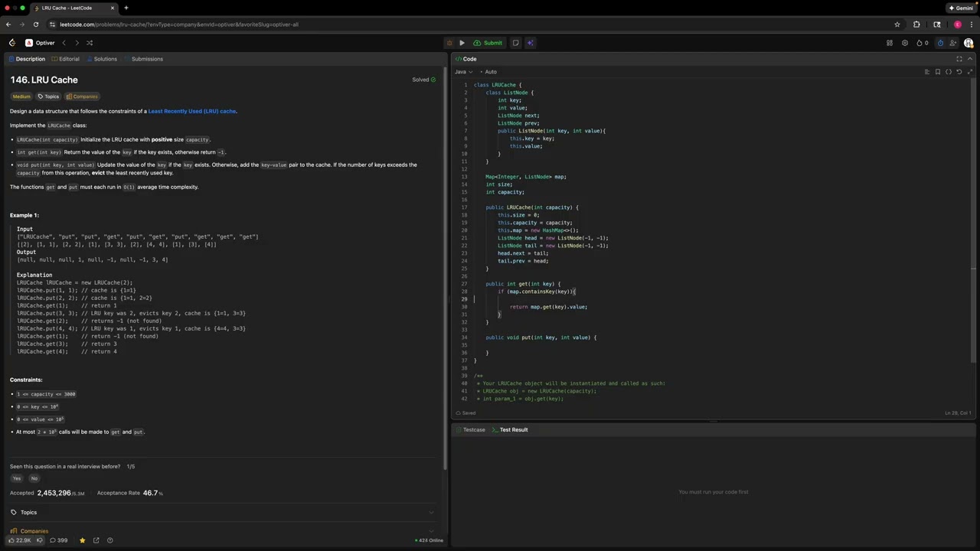Go to the next question arrow
This screenshot has width=980, height=551.
(x=77, y=43)
